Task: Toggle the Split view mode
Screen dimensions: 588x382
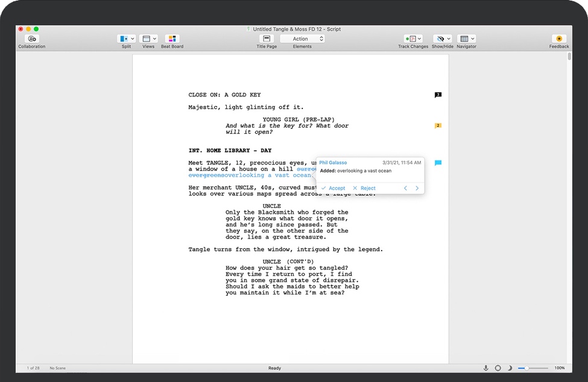Action: tap(125, 38)
